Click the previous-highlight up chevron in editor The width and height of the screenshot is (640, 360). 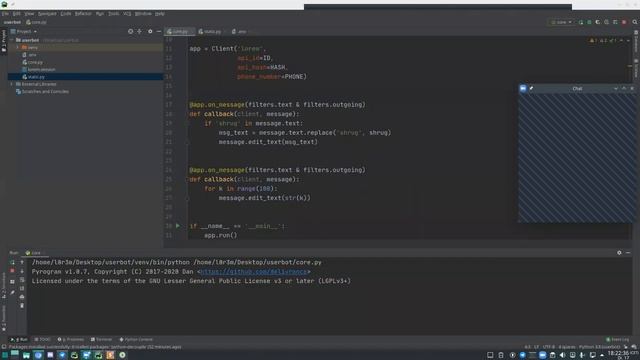[621, 40]
